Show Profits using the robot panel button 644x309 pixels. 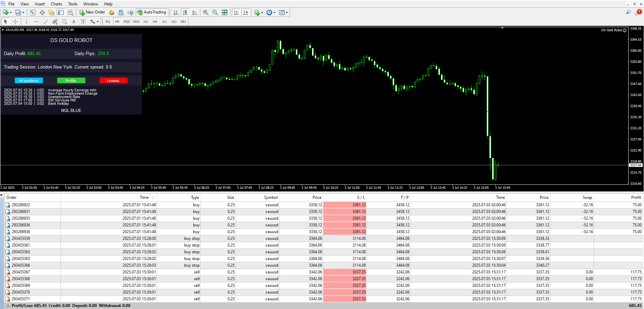(71, 80)
